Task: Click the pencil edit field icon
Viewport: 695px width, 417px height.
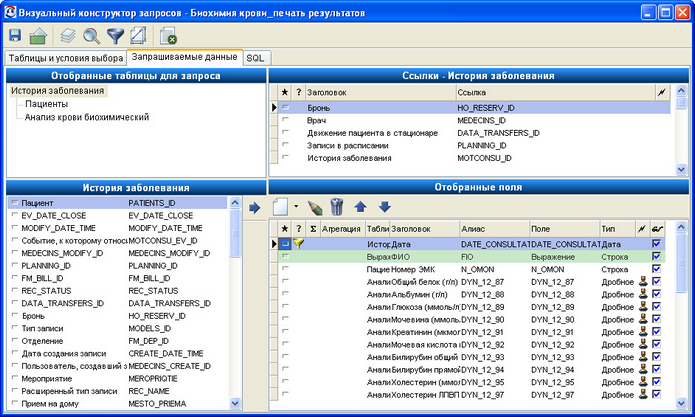Action: (315, 207)
